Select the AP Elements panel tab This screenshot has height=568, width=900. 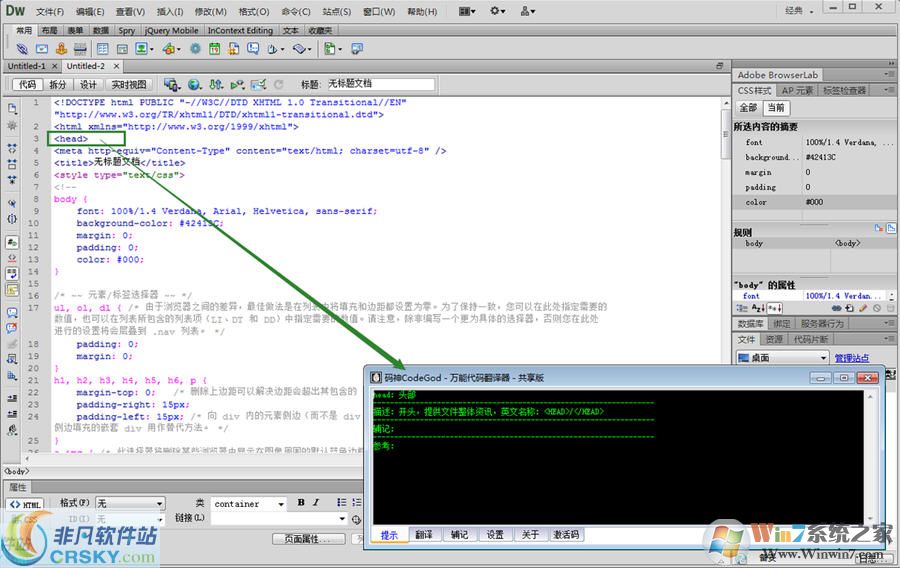[798, 90]
